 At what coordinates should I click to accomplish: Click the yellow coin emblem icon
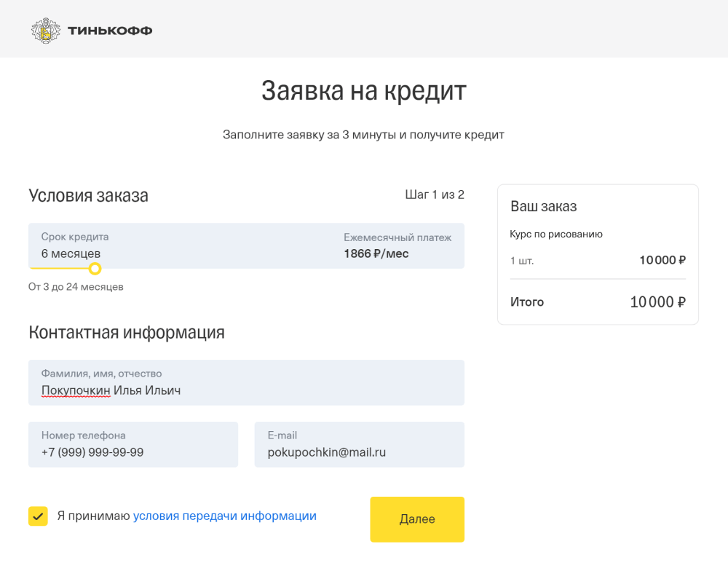click(x=47, y=30)
